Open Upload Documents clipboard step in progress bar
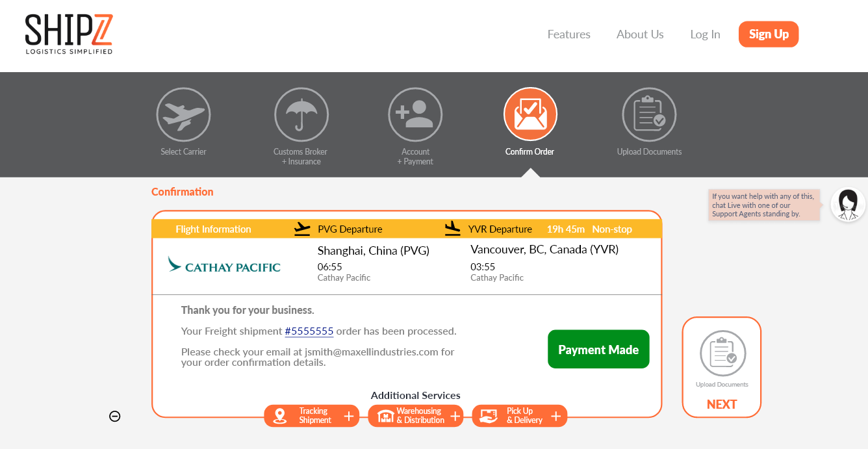868x449 pixels. tap(649, 115)
